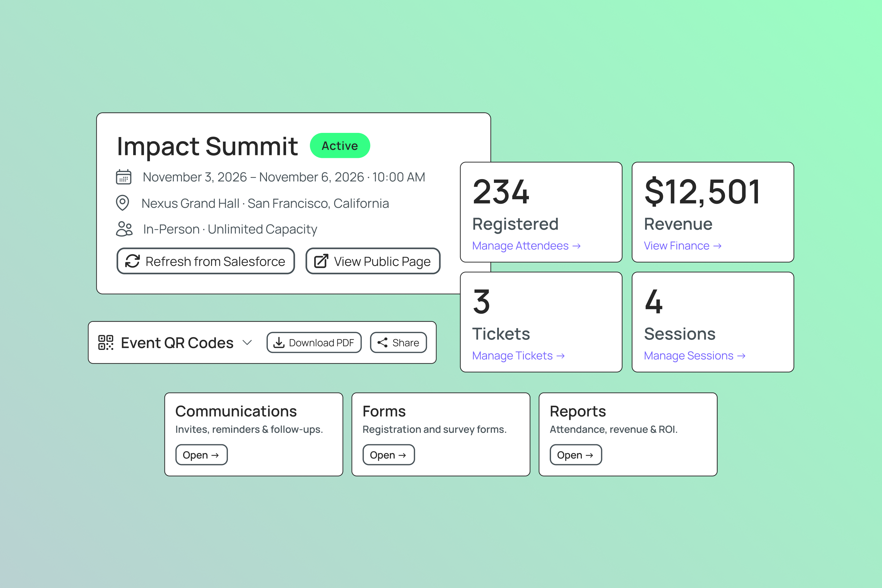
Task: Expand the Event QR Codes chevron
Action: [x=247, y=343]
